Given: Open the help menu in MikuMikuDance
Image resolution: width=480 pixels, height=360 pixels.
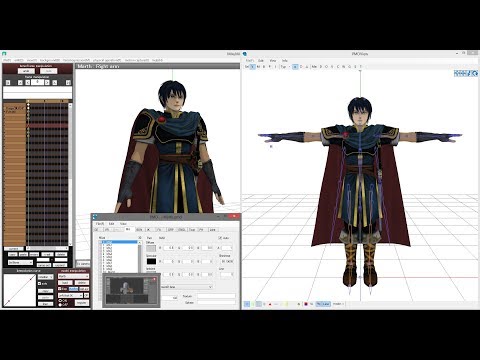Looking at the screenshot, I should pos(157,60).
